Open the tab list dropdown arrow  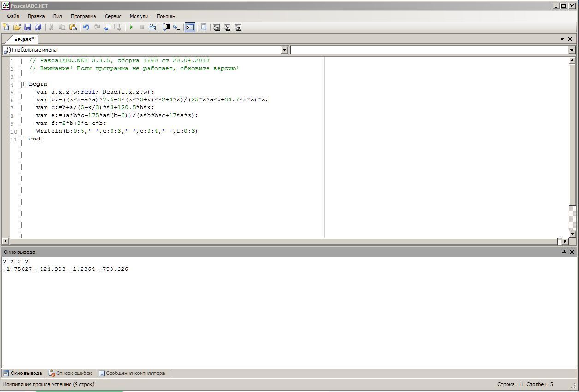562,39
